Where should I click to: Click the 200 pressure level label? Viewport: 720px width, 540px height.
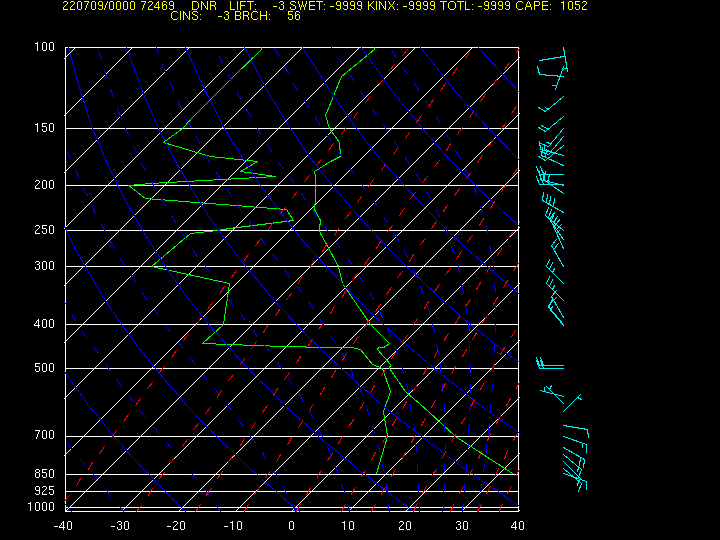[45, 185]
